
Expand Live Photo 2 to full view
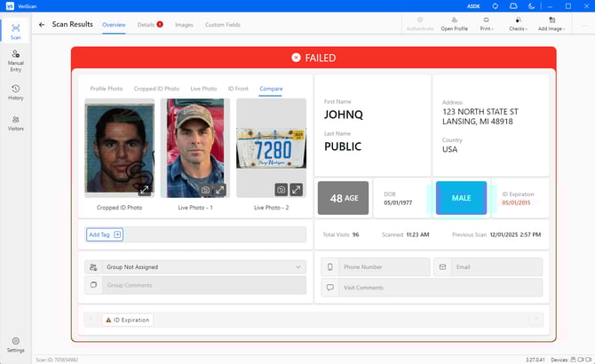[297, 189]
